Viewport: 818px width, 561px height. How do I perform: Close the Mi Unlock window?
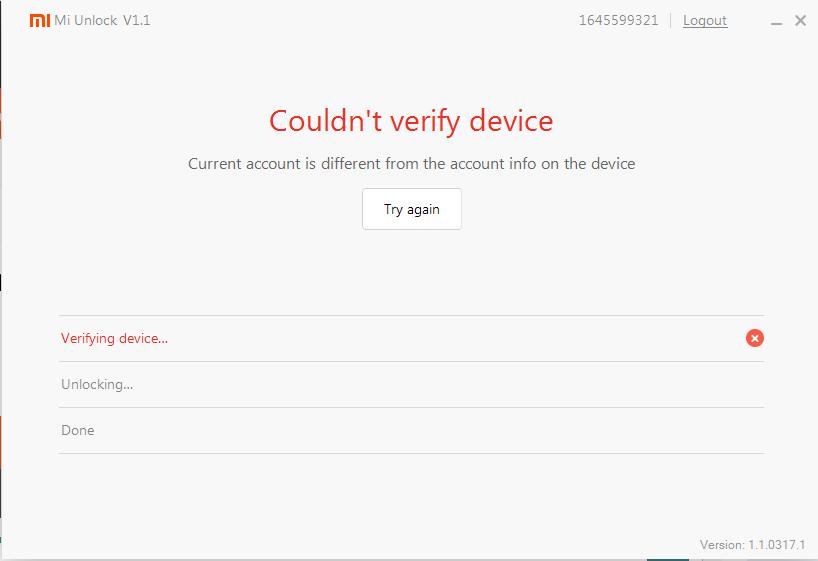tap(800, 21)
